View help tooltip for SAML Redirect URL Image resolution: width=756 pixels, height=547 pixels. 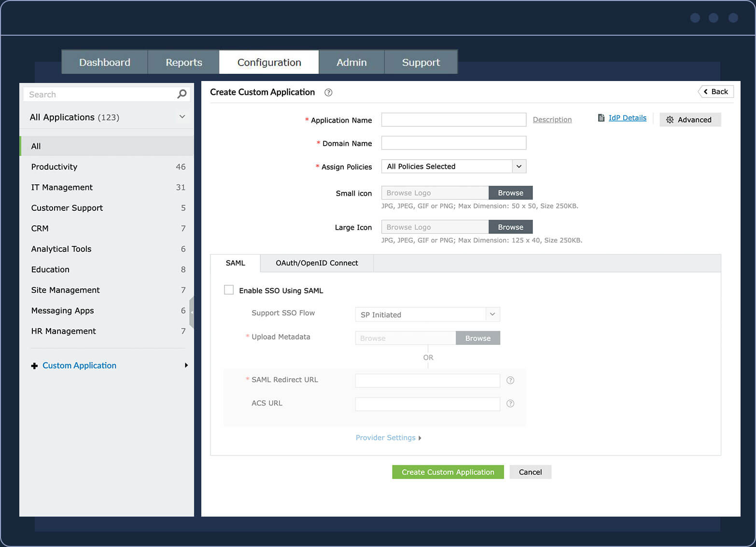[510, 380]
